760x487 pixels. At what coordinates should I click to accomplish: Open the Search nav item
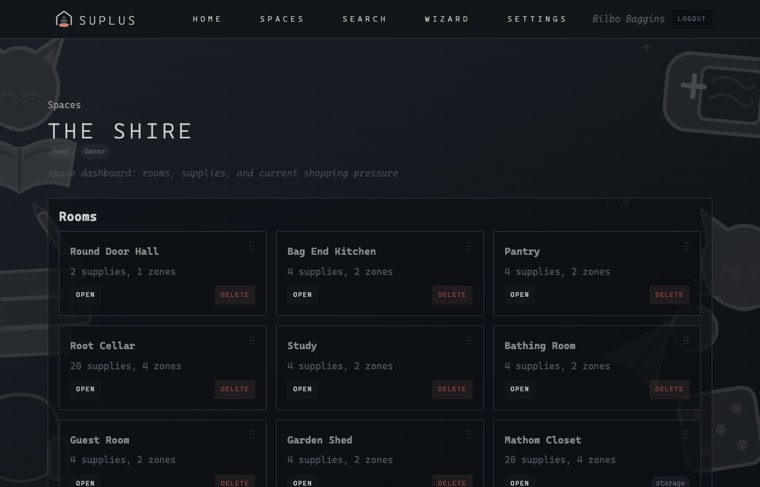coord(364,19)
